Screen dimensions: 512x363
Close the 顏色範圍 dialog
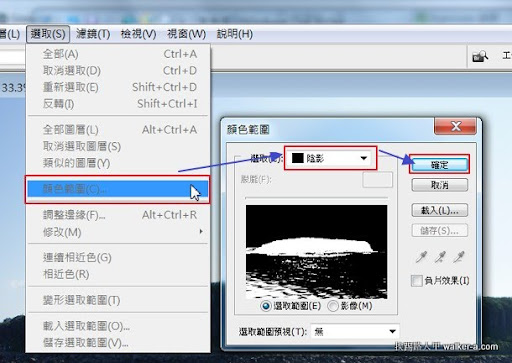click(x=455, y=126)
